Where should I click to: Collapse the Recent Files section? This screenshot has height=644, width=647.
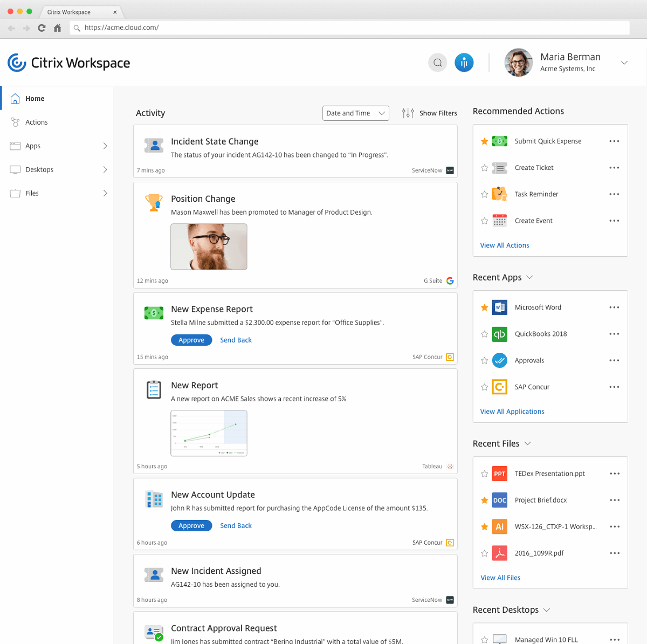tap(527, 443)
